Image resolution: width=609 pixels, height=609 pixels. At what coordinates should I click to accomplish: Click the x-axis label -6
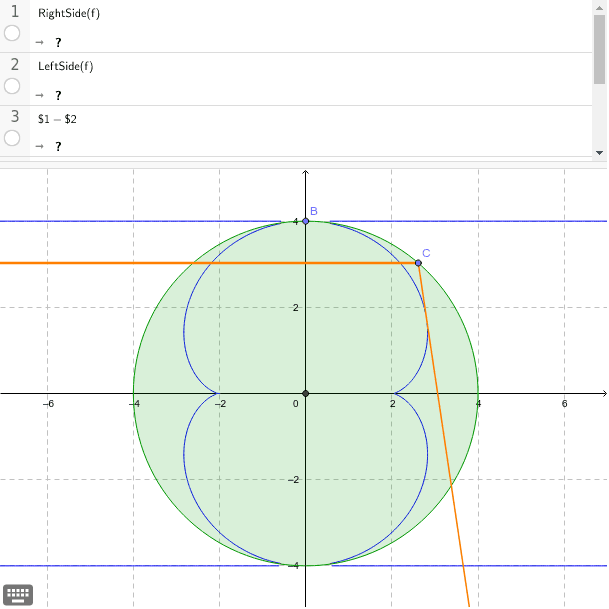(48, 404)
